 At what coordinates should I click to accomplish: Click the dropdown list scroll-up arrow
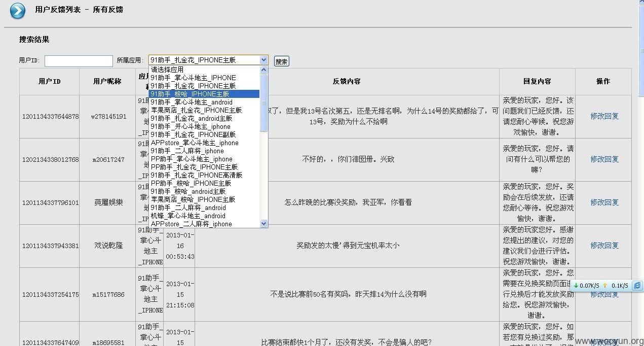[x=263, y=70]
